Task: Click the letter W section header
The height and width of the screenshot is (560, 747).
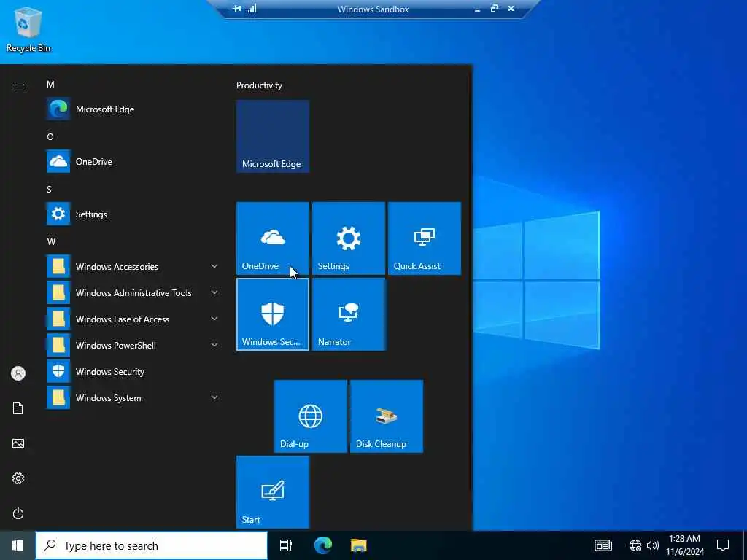Action: pyautogui.click(x=51, y=241)
